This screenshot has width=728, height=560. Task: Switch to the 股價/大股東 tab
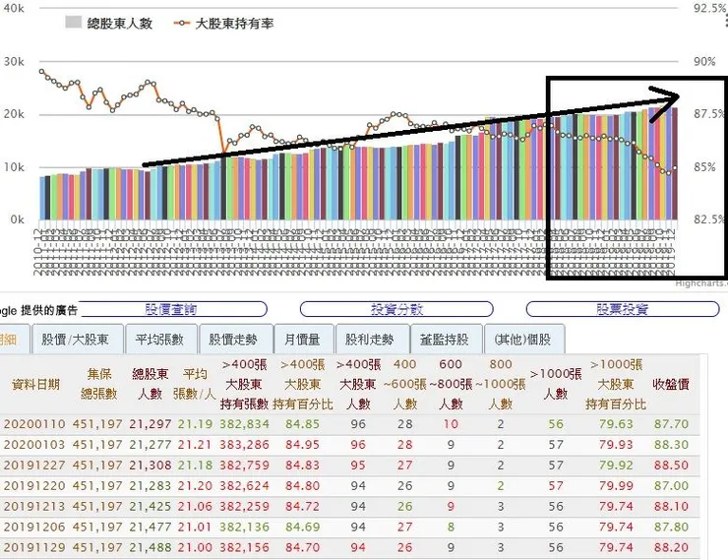pyautogui.click(x=77, y=340)
